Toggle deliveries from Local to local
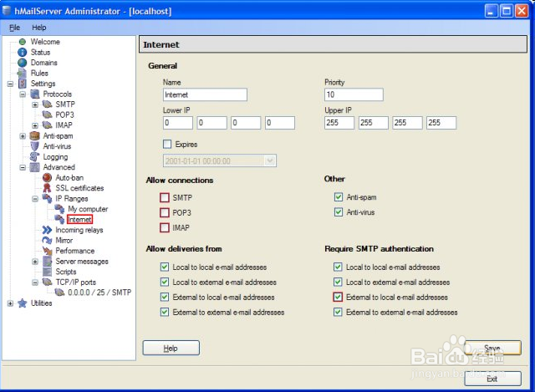 [165, 267]
